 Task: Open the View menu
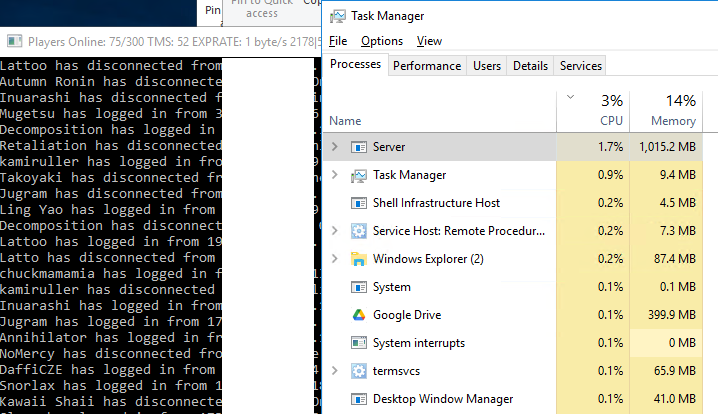point(429,41)
